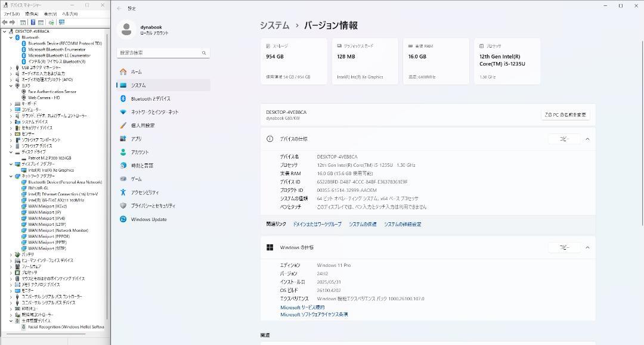Click the monitor scan toolbar icon in Device Manager
This screenshot has height=345, width=644.
(61, 22)
